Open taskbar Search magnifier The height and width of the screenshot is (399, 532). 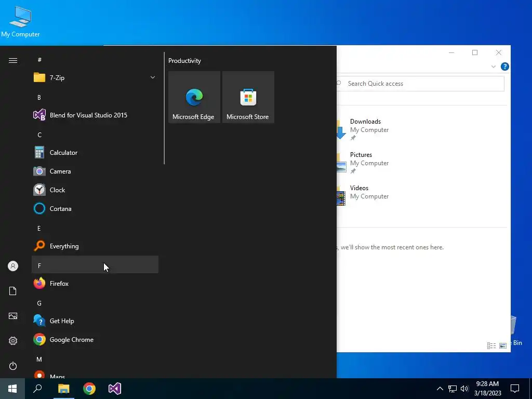point(37,389)
